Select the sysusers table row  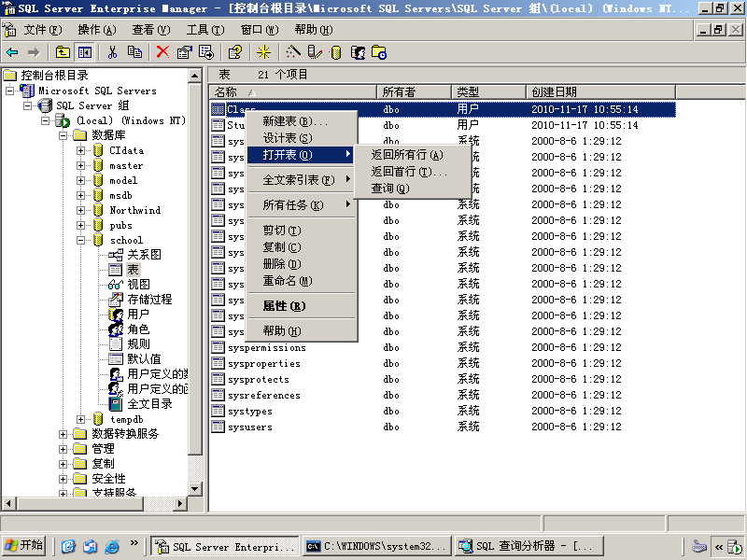[x=443, y=427]
